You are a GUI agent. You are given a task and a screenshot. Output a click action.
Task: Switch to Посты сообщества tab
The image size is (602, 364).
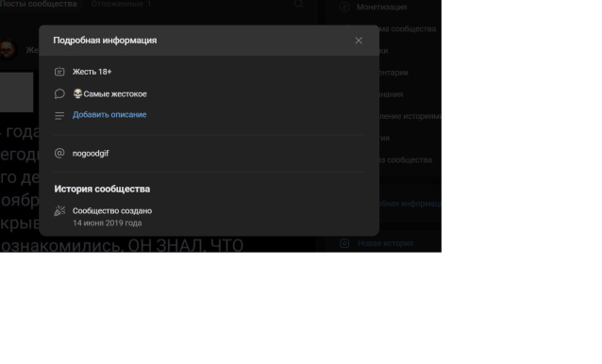point(39,4)
